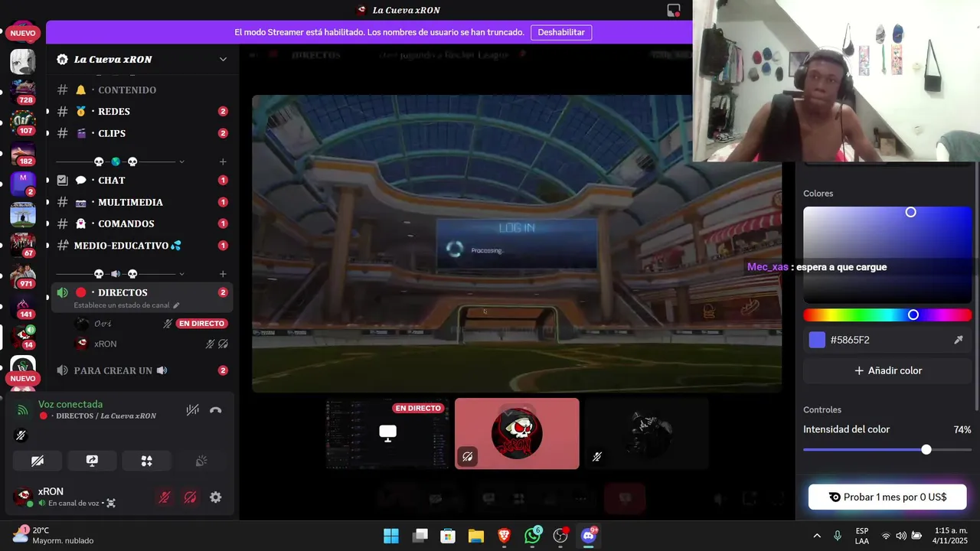Screen dimensions: 980x551
Task: Select the dark avatar participant tile
Action: click(646, 433)
